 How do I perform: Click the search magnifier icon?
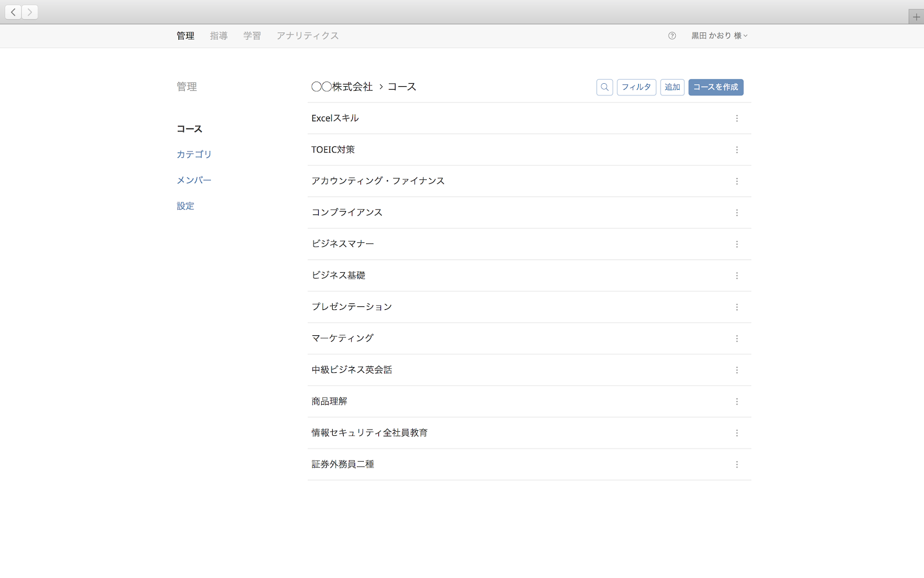click(605, 87)
